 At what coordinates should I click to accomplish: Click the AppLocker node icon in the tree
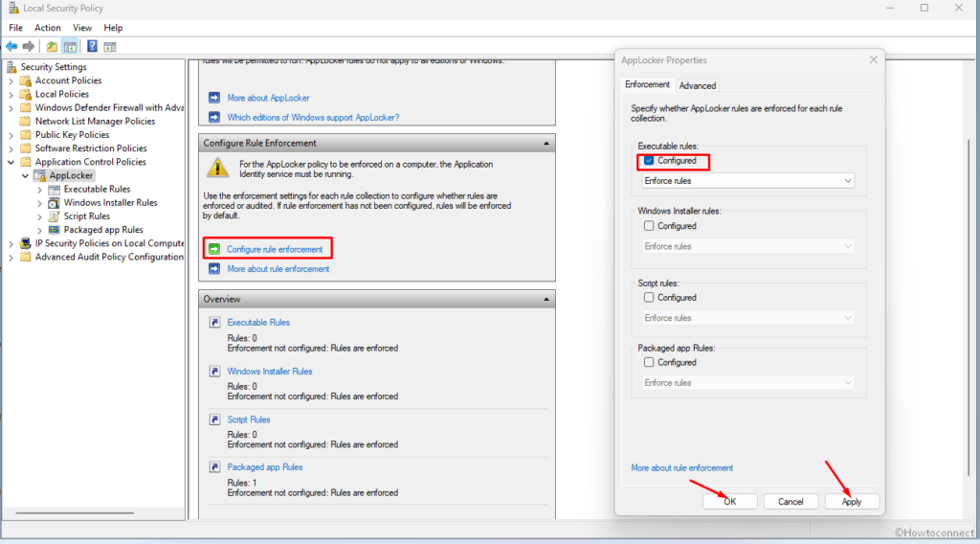click(40, 175)
